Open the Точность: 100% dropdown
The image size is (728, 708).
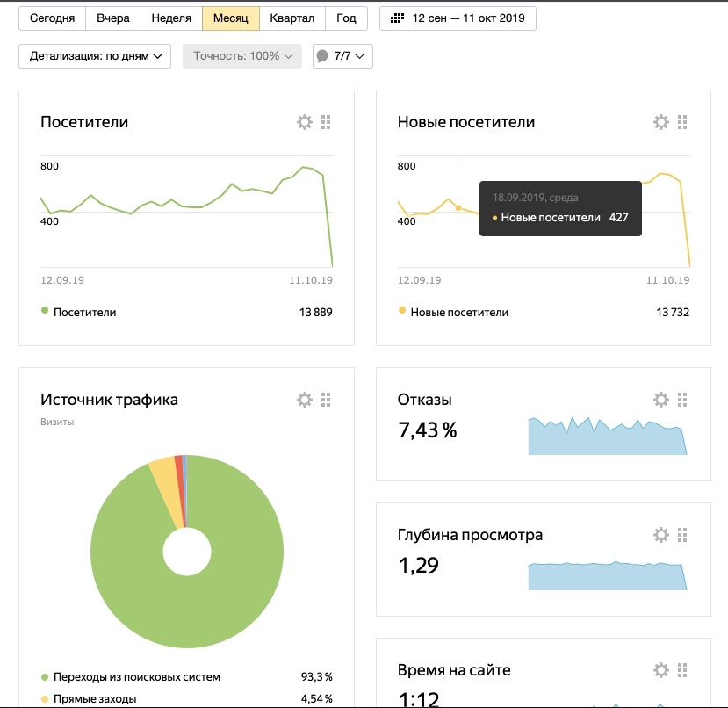242,56
